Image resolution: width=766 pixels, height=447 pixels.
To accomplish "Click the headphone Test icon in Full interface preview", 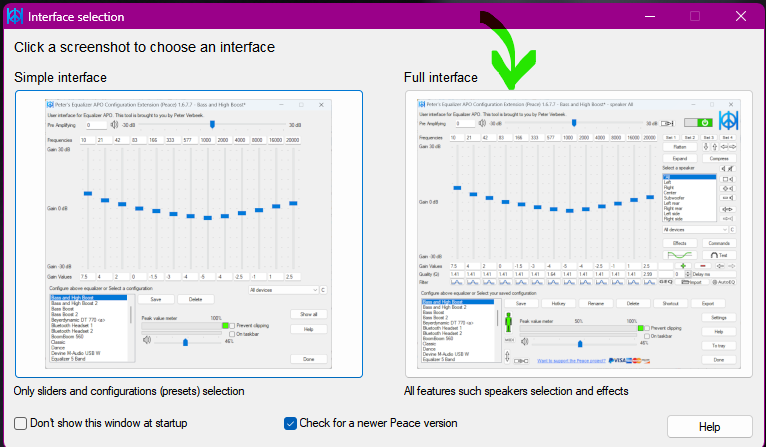I will pos(719,255).
